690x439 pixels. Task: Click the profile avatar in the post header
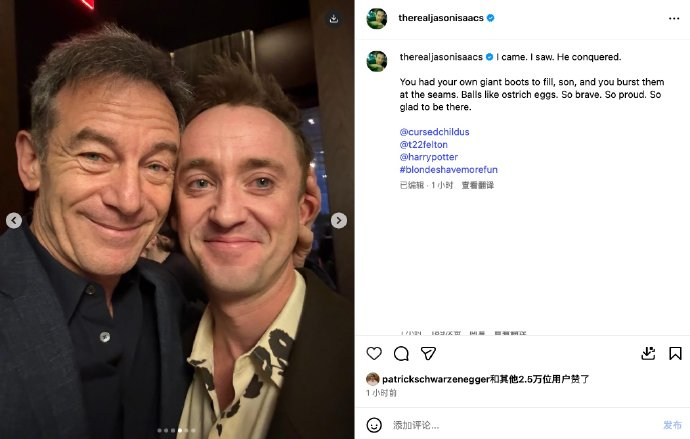[x=377, y=18]
